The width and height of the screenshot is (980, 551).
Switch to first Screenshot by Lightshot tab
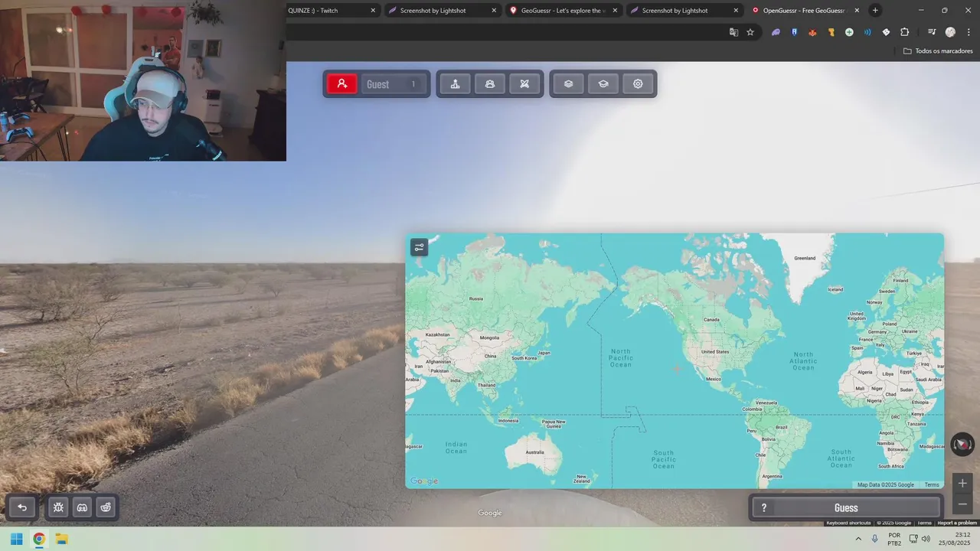tap(433, 11)
